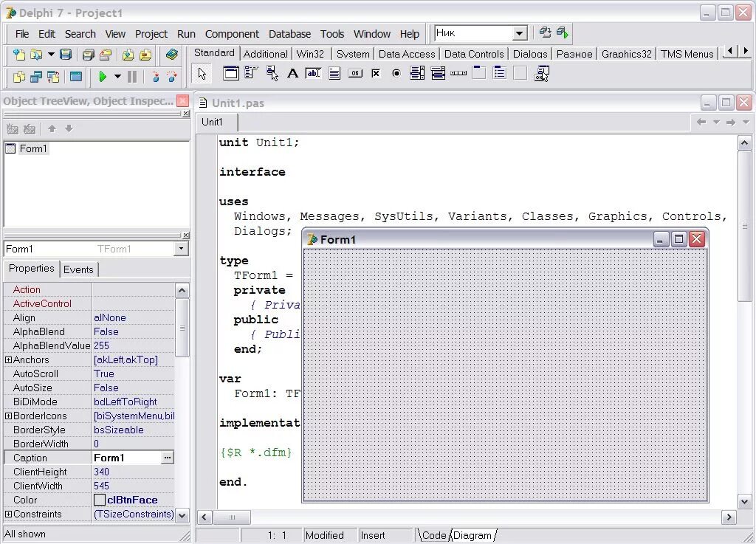This screenshot has width=756, height=544.
Task: Select Form1 in the Object TreeView
Action: tap(32, 148)
